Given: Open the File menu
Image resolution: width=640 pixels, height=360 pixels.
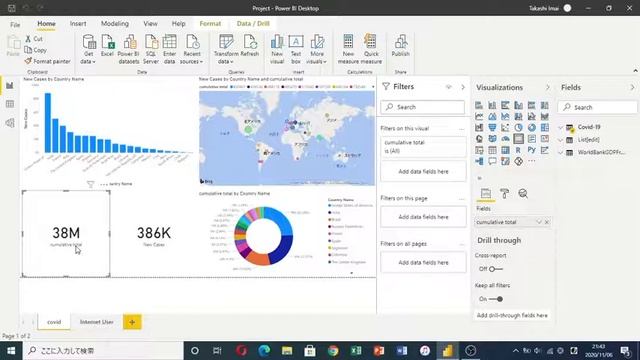Looking at the screenshot, I should [15, 24].
